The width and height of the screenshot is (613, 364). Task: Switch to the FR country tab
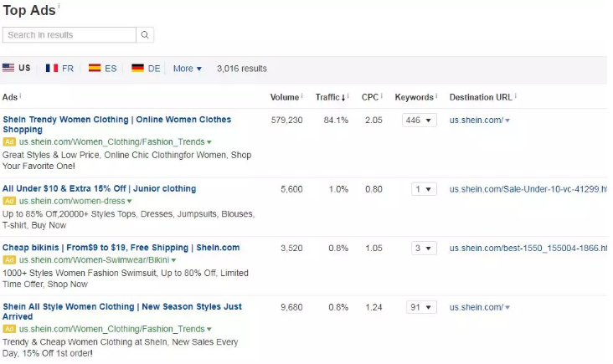59,69
